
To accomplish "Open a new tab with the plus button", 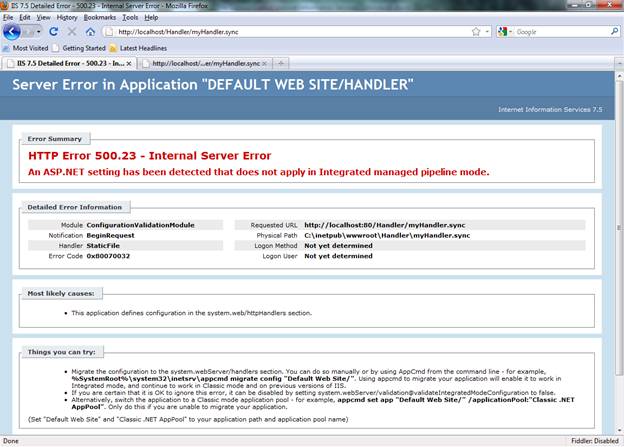I will coord(281,64).
